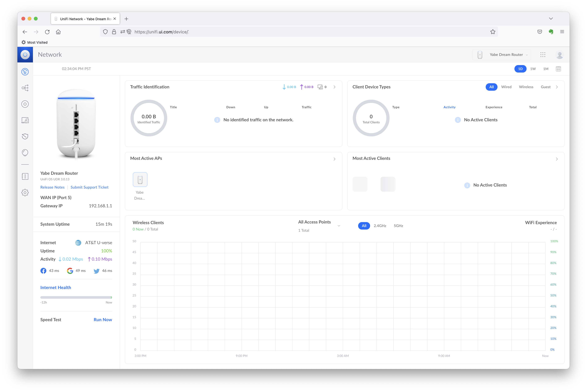Bookmark this page with star icon
This screenshot has height=392, width=587.
click(x=493, y=32)
